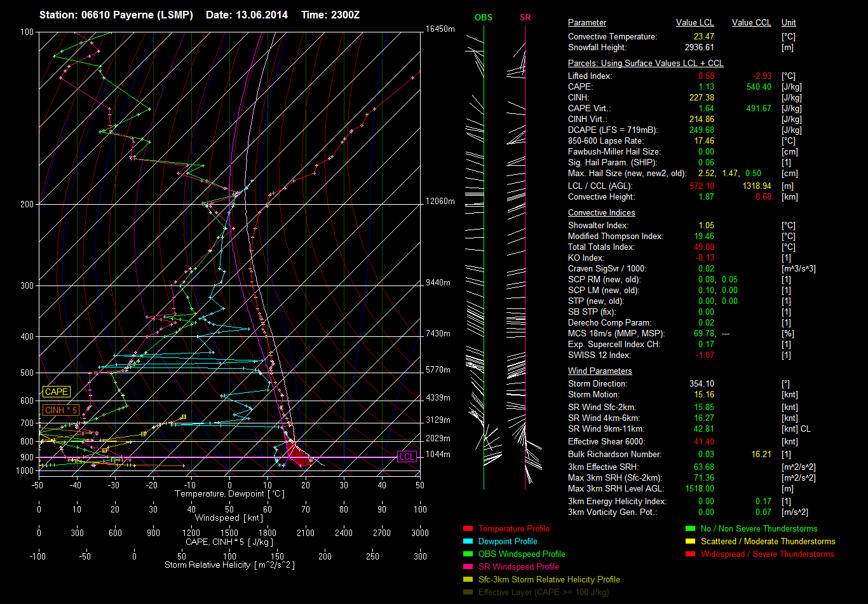The image size is (868, 604).
Task: Click the red Widespread / Severe Thunderstorms swatch
Action: click(x=691, y=554)
